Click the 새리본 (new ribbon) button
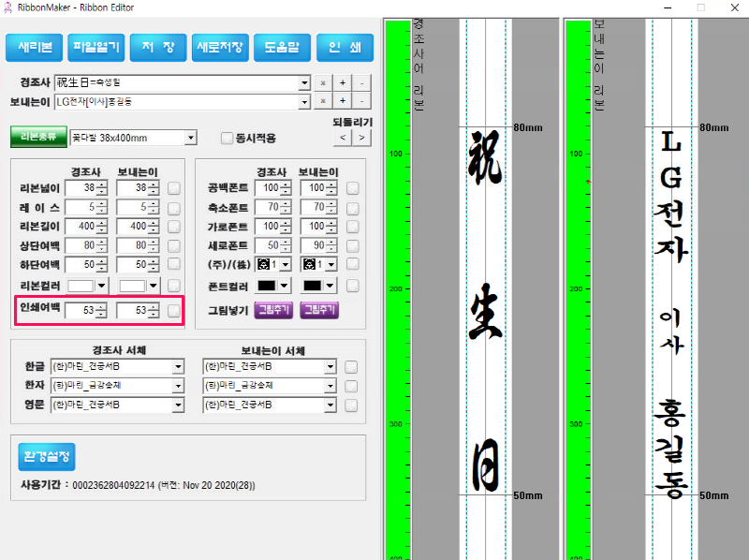This screenshot has height=560, width=749. [x=36, y=48]
